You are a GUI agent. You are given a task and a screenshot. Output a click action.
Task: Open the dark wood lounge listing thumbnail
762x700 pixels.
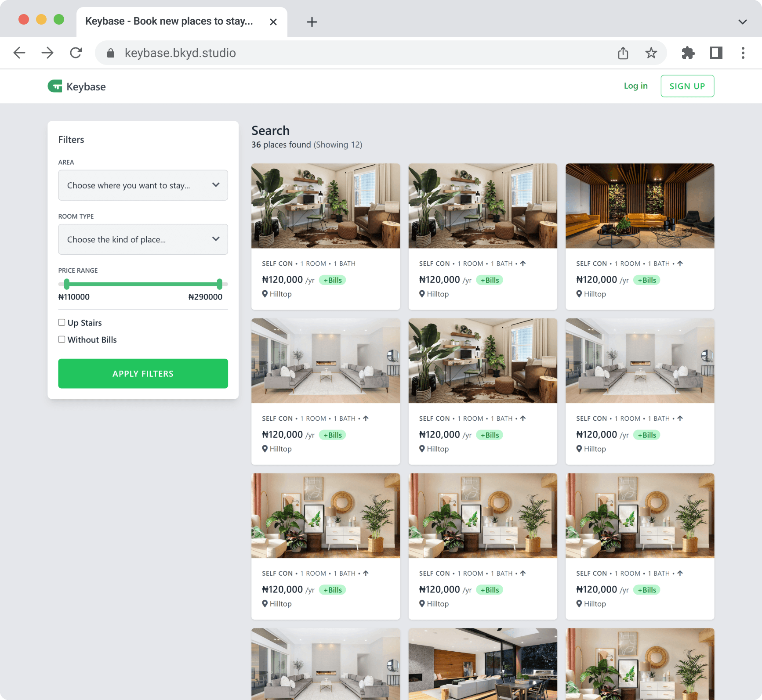pyautogui.click(x=639, y=206)
